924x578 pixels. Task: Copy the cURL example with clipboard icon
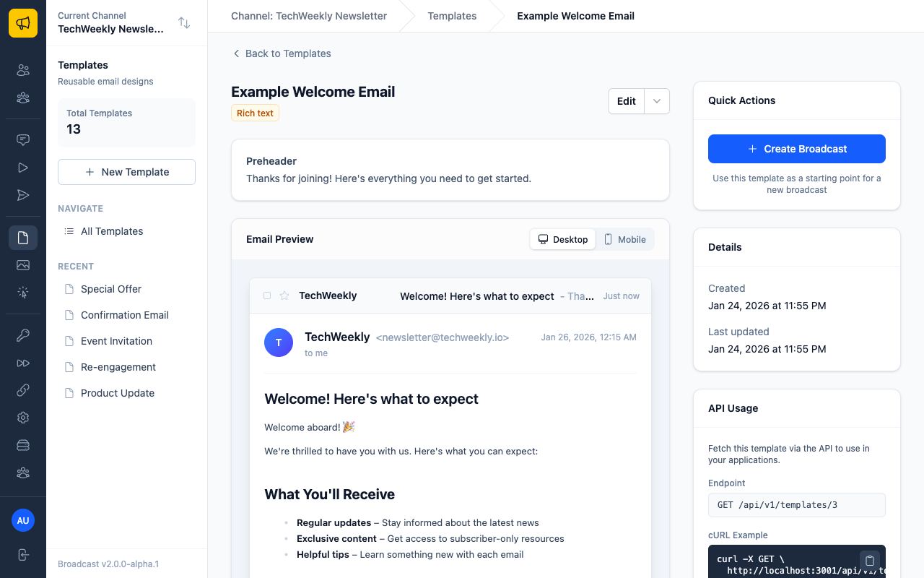[x=870, y=561]
